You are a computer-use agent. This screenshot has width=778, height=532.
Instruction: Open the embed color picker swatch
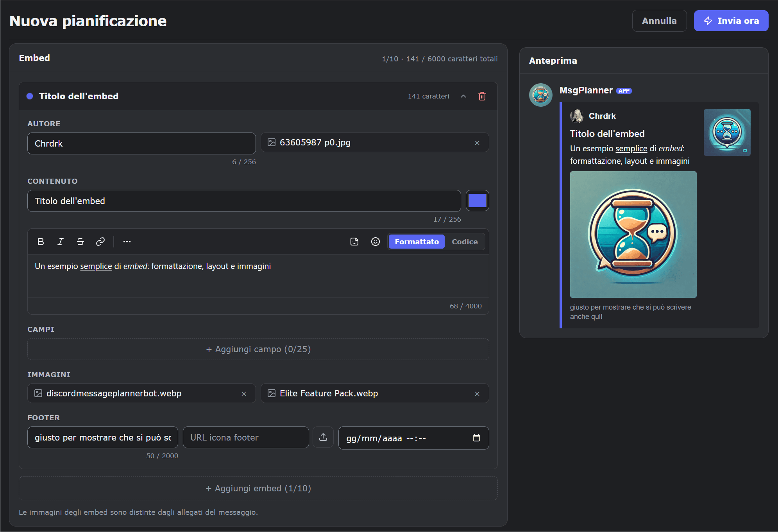[477, 201]
